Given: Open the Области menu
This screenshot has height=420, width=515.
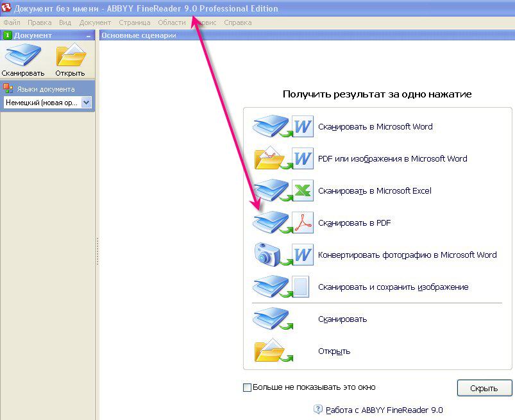Looking at the screenshot, I should point(172,22).
